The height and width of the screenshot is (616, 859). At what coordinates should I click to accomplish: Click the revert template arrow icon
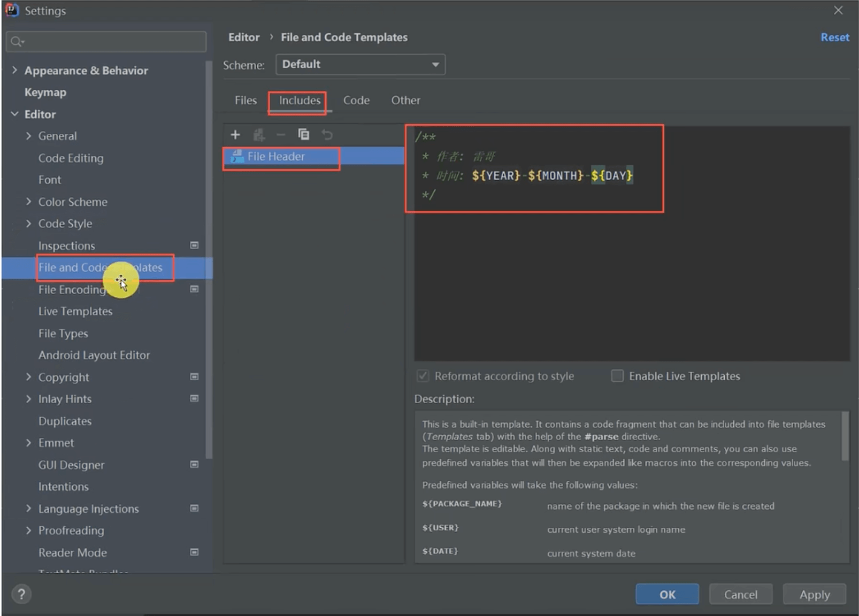(x=327, y=135)
